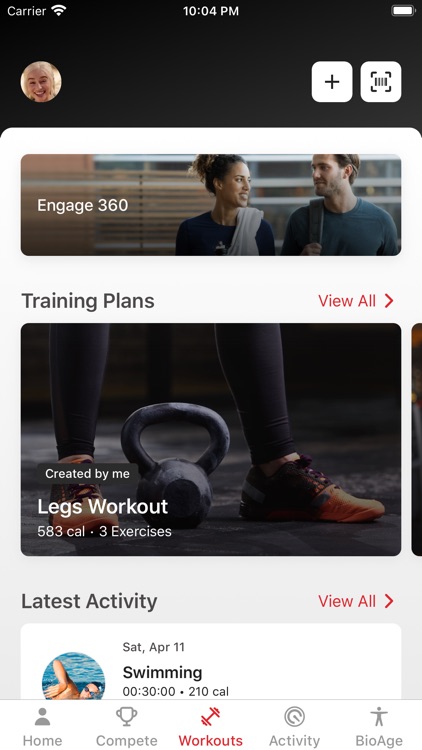Tap the swimming activity round photo
The image size is (422, 750).
click(x=74, y=675)
